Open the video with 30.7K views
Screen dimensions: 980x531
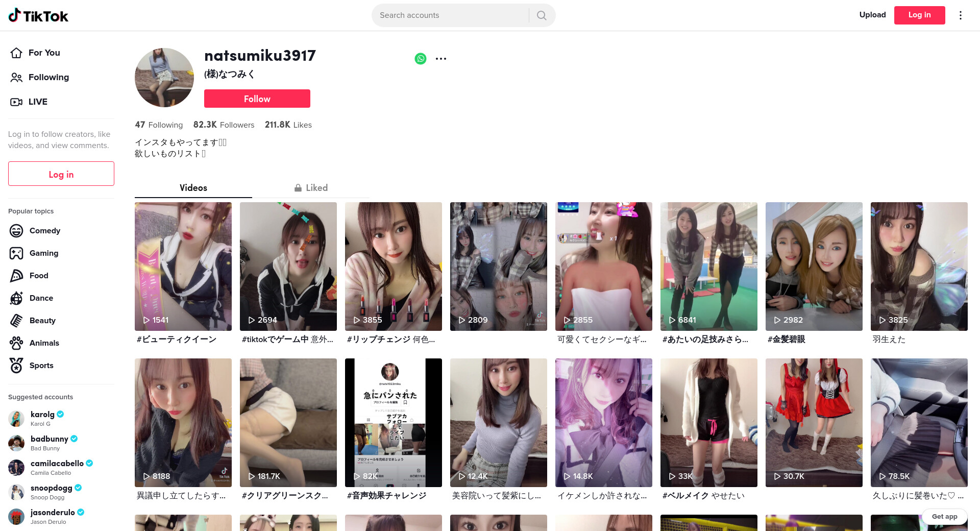click(814, 423)
